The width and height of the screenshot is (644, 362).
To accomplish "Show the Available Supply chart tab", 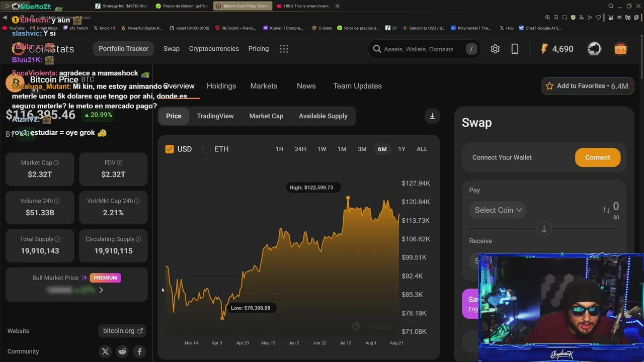I will 323,116.
